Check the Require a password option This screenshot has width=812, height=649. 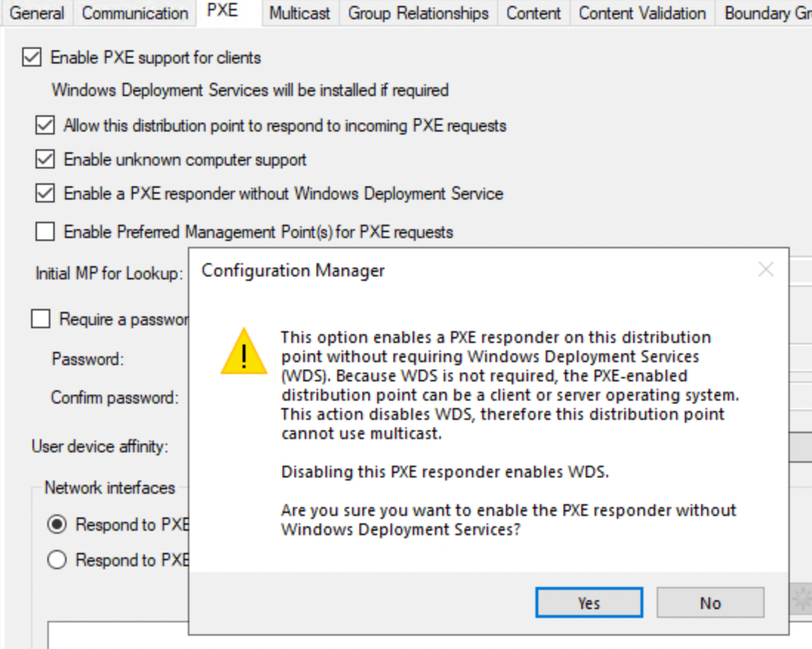41,319
